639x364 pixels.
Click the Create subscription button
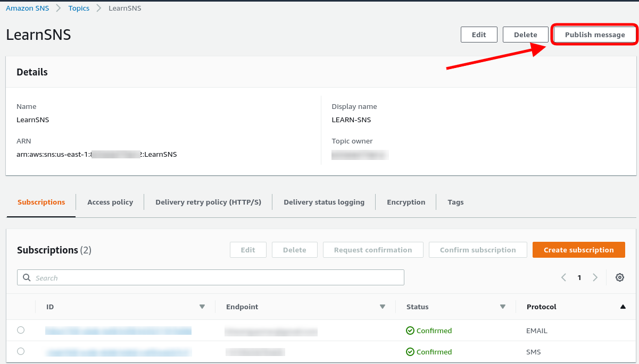coord(579,250)
